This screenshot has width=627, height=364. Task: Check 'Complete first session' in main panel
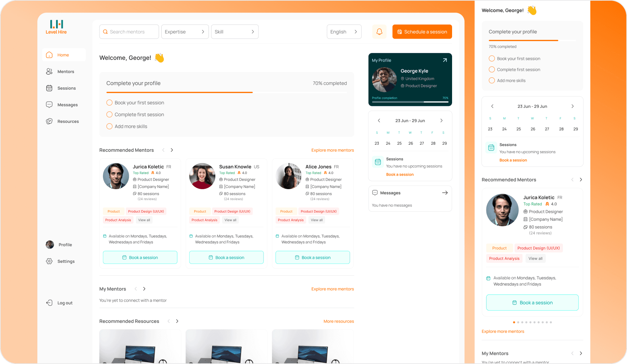click(x=109, y=114)
